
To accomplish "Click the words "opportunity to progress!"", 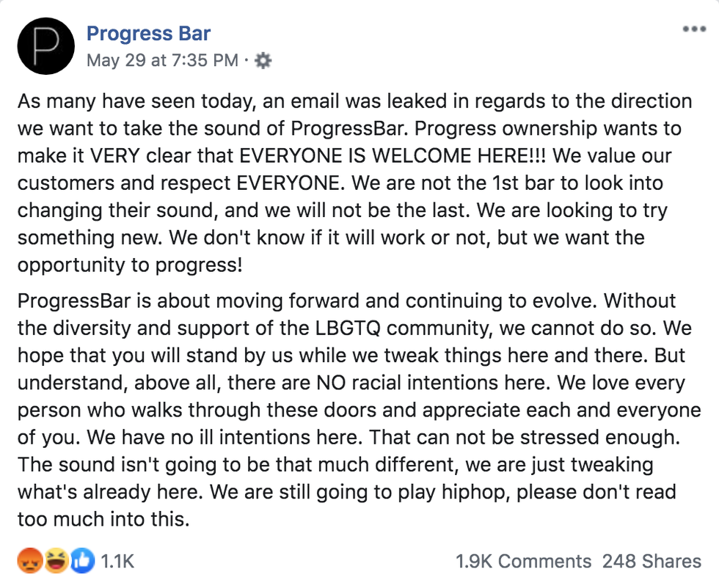I will (130, 266).
